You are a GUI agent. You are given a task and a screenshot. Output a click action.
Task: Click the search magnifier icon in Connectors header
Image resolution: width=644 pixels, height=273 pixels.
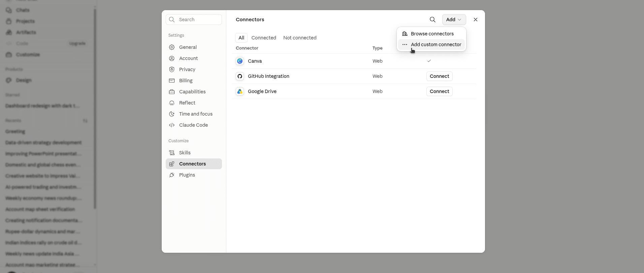click(432, 20)
